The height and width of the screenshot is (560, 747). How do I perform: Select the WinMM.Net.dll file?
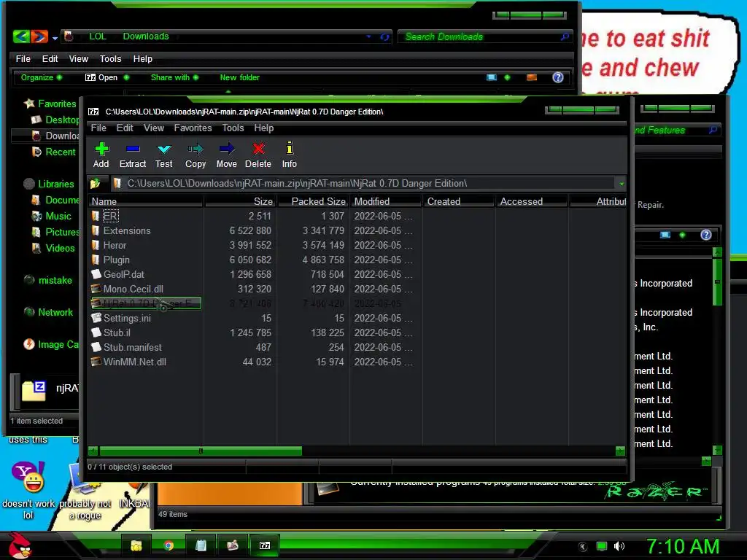click(134, 362)
